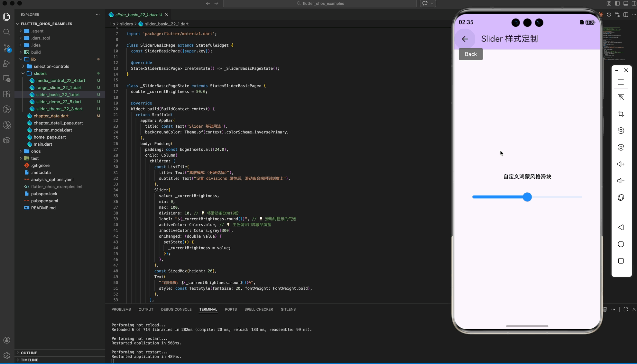Click the inactive slider track right portion
The width and height of the screenshot is (637, 364).
click(x=557, y=197)
